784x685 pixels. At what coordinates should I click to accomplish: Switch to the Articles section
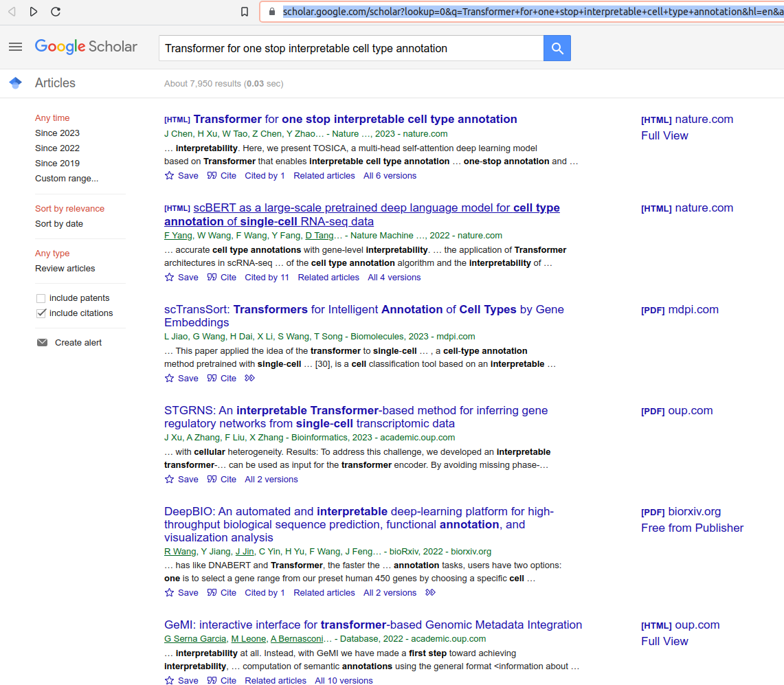(55, 82)
